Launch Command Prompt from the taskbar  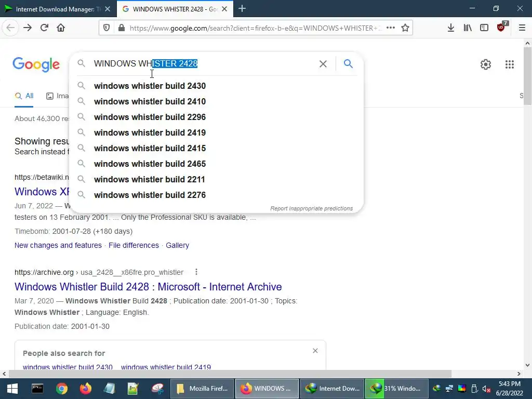coord(37,389)
